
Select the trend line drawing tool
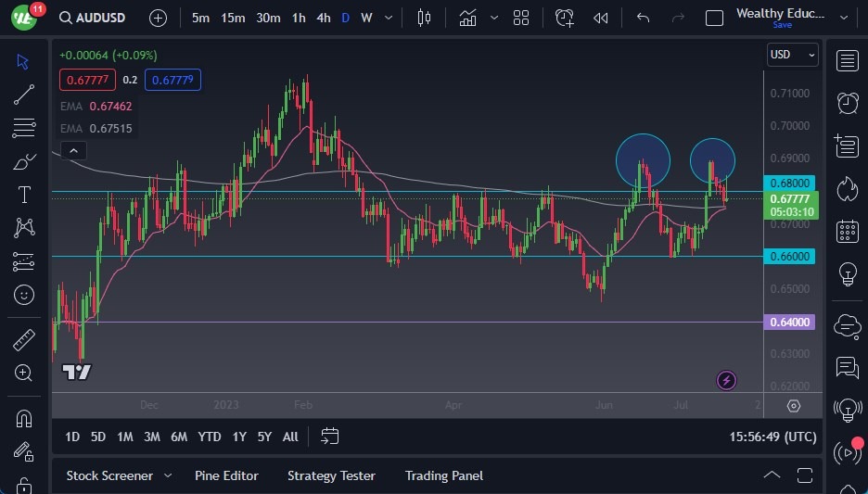pyautogui.click(x=24, y=95)
